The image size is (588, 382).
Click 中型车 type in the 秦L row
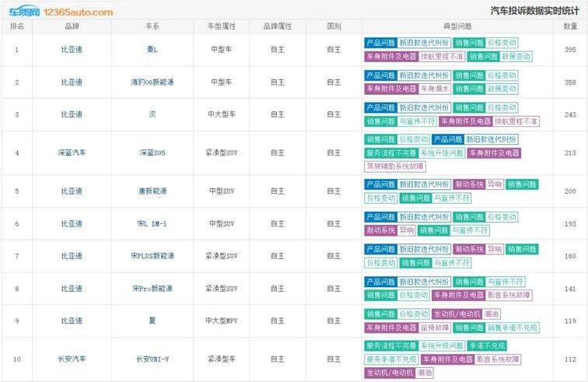click(222, 50)
